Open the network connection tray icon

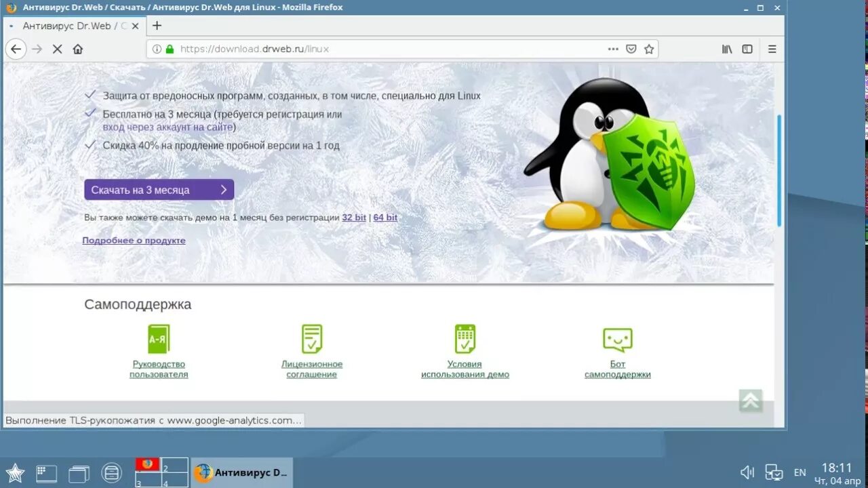(774, 472)
